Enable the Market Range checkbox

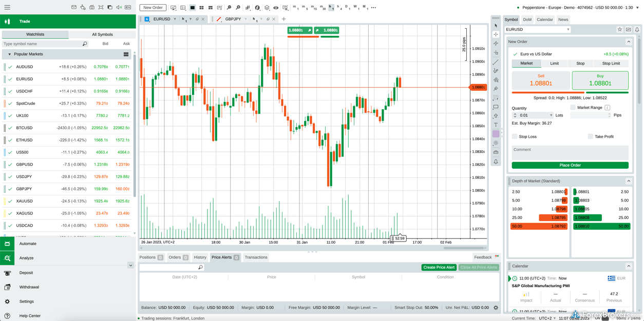pos(574,107)
